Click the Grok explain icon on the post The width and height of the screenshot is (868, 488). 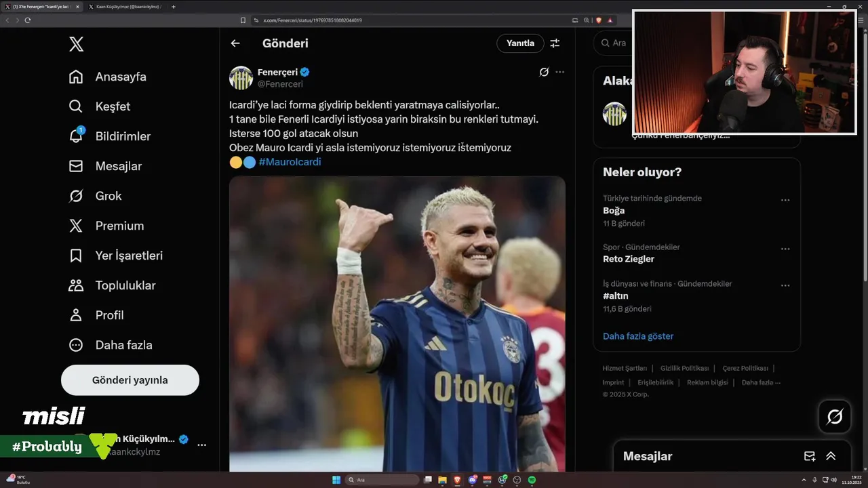544,72
